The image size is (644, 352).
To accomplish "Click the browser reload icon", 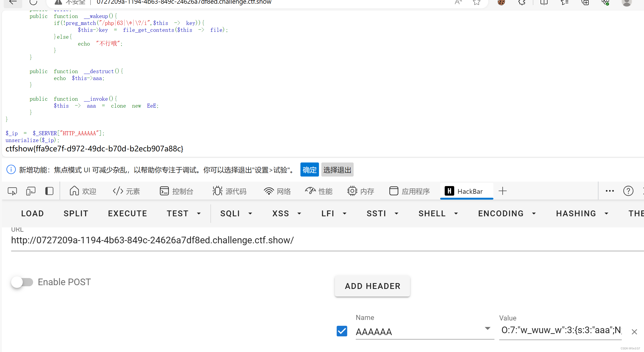I will click(33, 2).
